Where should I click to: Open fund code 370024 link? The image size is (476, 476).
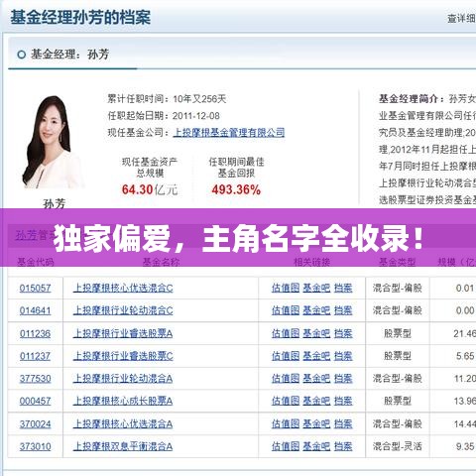(35, 423)
